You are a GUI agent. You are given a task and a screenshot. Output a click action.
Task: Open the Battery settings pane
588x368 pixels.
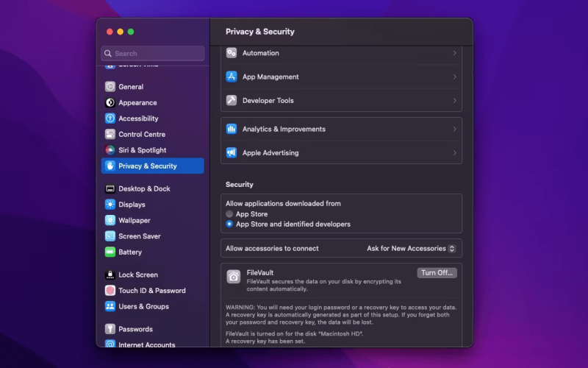[153, 252]
